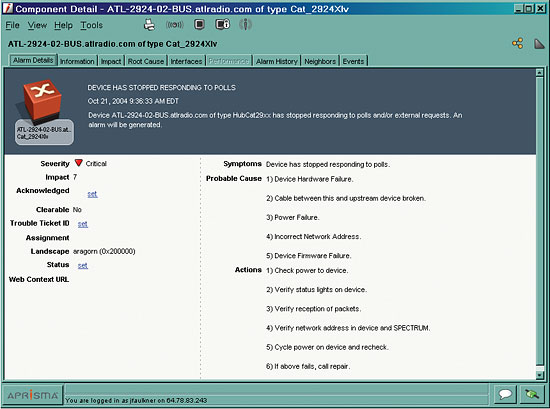The height and width of the screenshot is (409, 550).
Task: Click the green connection icon at bottom right
Action: tap(532, 394)
